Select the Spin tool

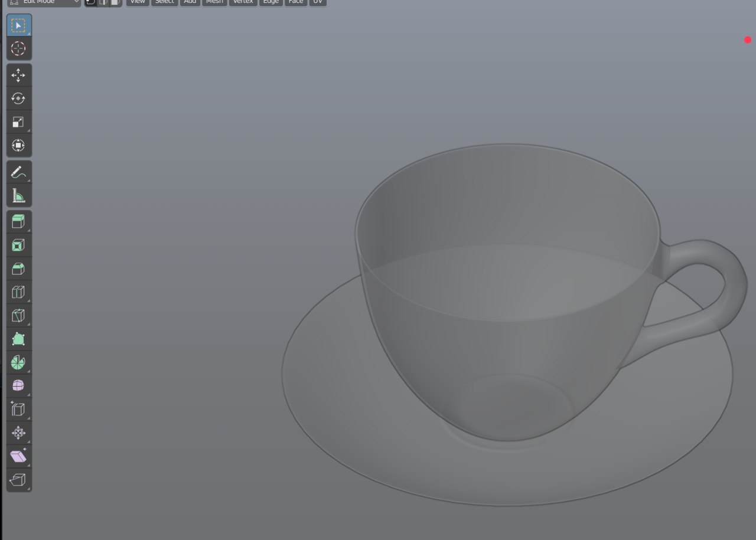point(18,362)
